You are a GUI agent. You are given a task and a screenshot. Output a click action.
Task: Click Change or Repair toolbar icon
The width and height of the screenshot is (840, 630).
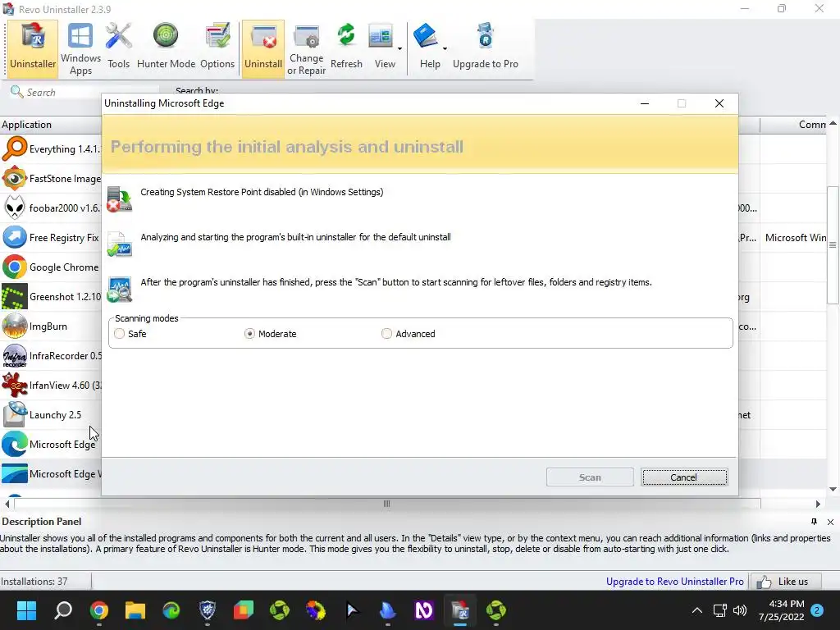(x=307, y=49)
